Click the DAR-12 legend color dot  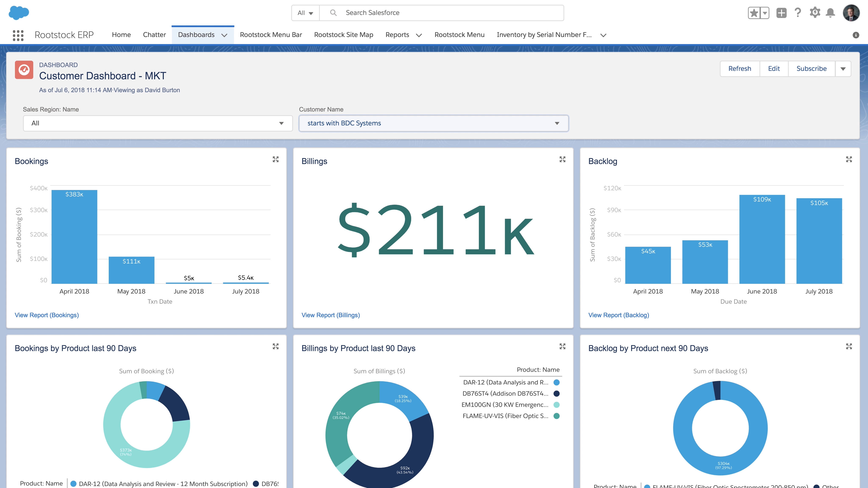[556, 382]
